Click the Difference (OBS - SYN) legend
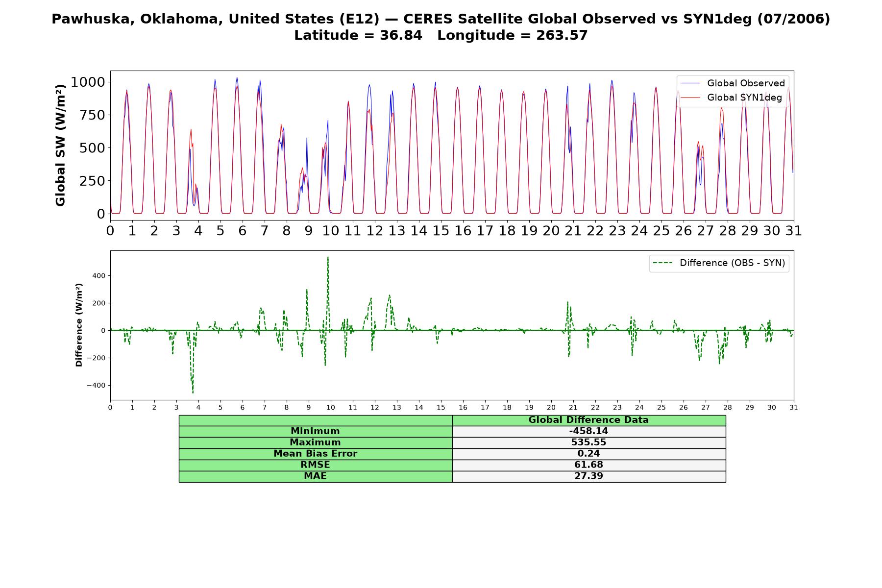 (x=719, y=263)
